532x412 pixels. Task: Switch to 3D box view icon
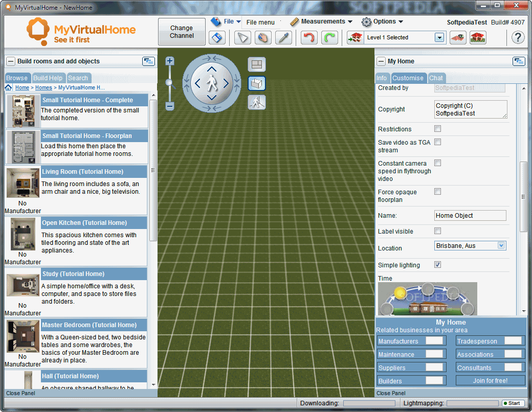pos(257,83)
